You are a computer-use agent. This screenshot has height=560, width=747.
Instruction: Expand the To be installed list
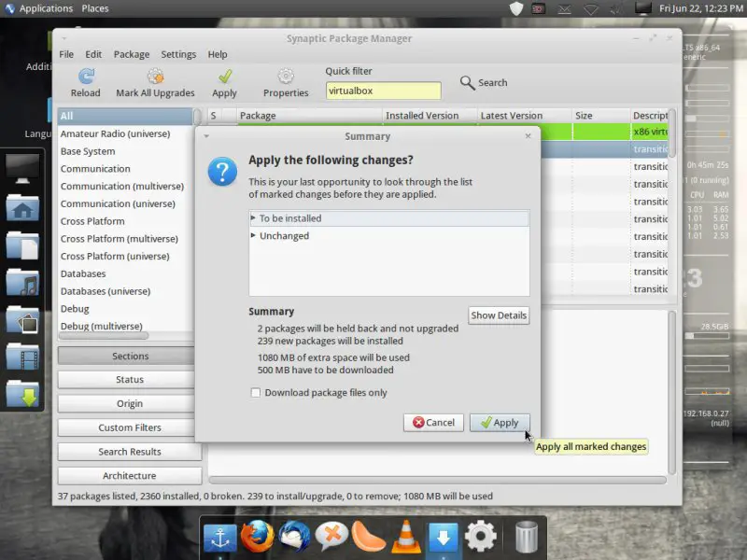pyautogui.click(x=253, y=218)
